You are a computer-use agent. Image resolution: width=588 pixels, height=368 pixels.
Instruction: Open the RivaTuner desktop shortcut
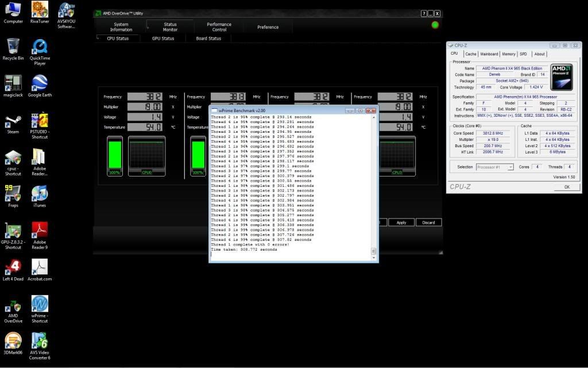coord(40,13)
